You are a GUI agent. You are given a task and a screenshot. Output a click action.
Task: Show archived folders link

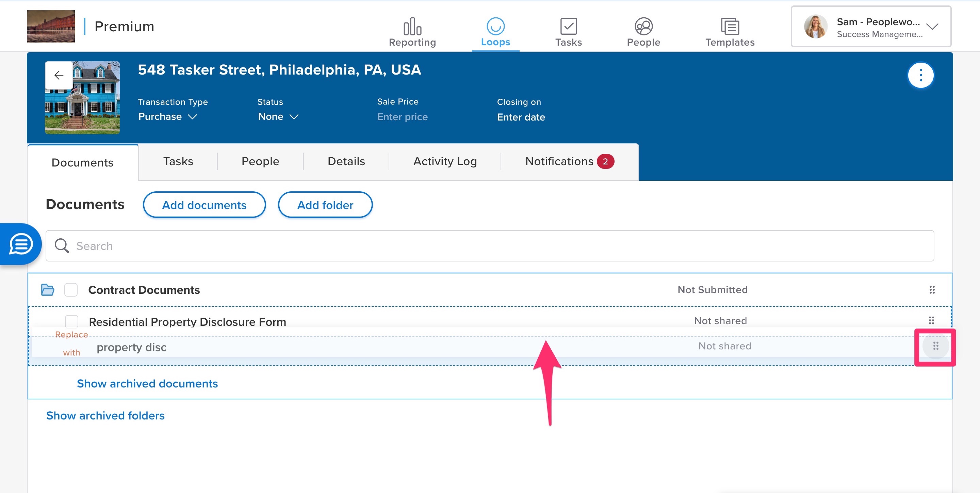(105, 415)
